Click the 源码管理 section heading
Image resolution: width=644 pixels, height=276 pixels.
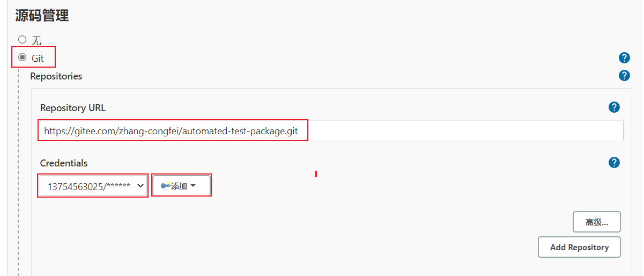pyautogui.click(x=42, y=15)
